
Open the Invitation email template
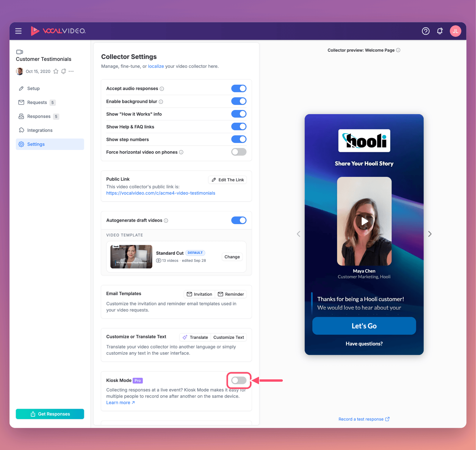coord(199,294)
